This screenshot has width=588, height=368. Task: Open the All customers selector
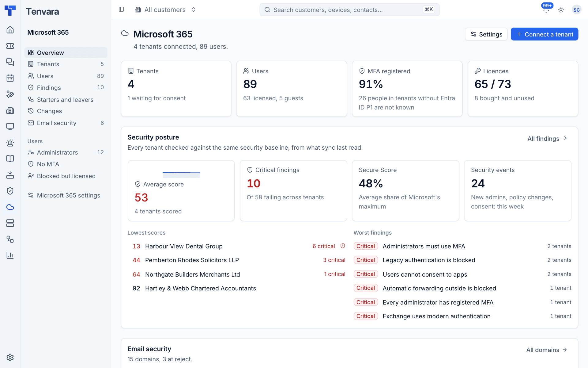165,10
